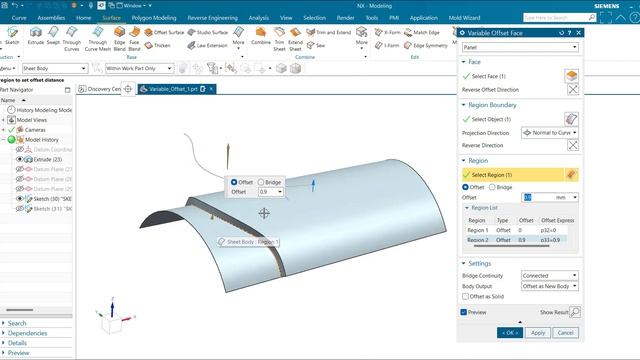Select the Trim Sheet tool
640x360 pixels.
click(x=279, y=39)
